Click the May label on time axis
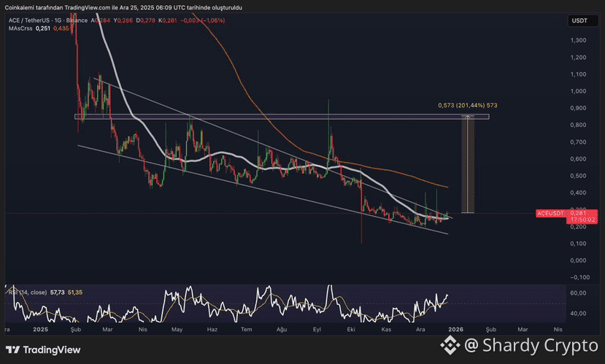The image size is (605, 364). (x=177, y=330)
